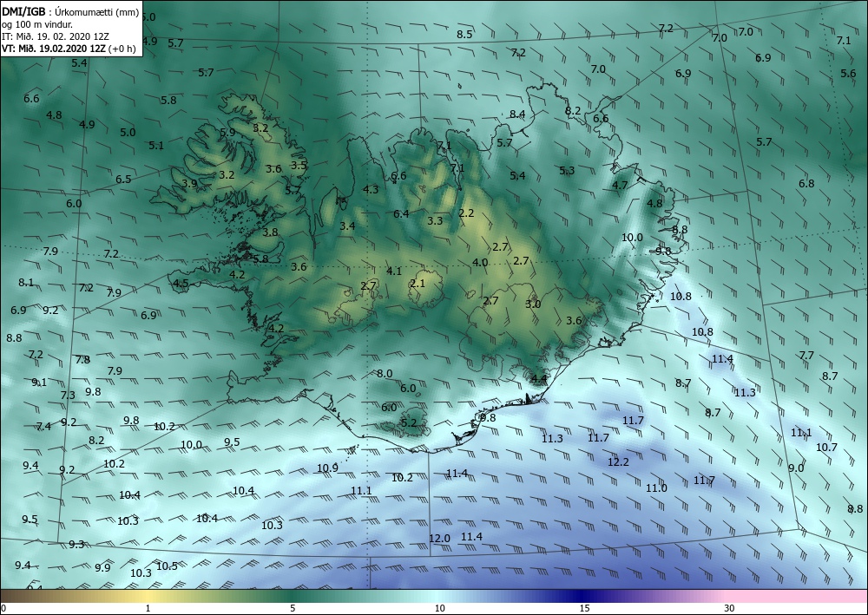Click the 30 label on the color scale
Image resolution: width=868 pixels, height=615 pixels.
coord(729,608)
